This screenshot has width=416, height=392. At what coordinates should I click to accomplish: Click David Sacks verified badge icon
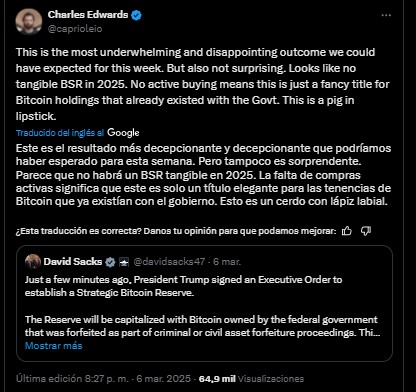[110, 262]
